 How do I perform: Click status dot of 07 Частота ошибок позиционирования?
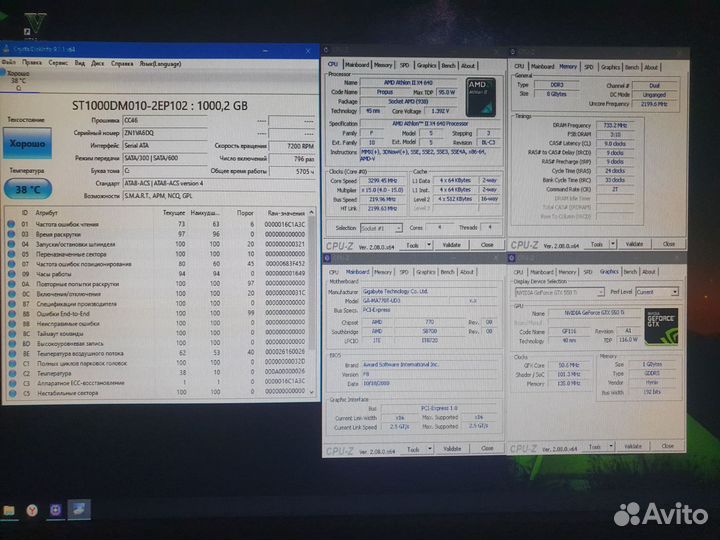click(11, 264)
